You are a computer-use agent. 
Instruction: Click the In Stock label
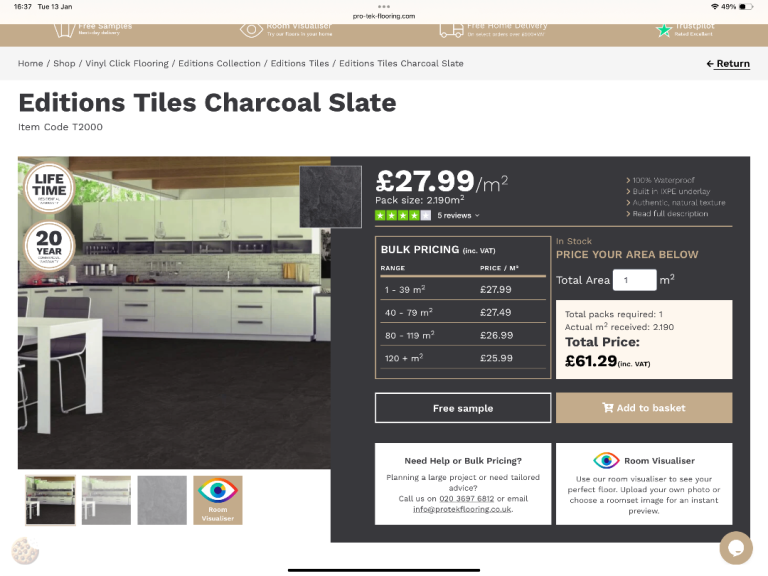pos(574,241)
